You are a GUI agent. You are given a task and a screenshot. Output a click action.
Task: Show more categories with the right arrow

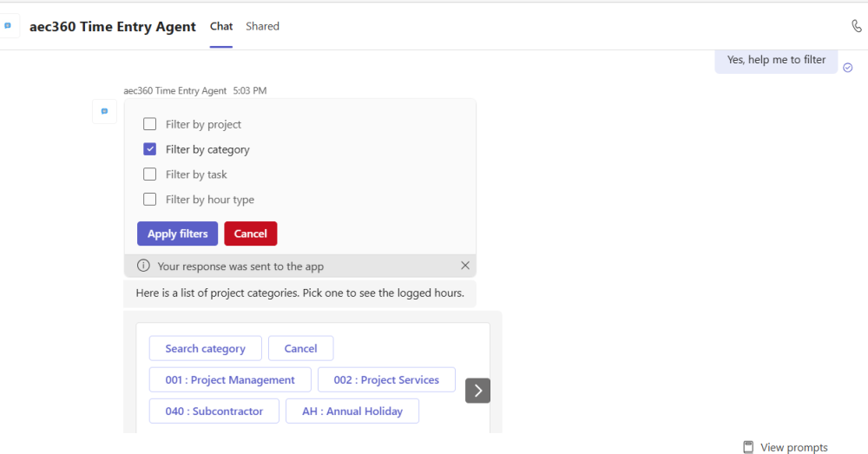477,391
